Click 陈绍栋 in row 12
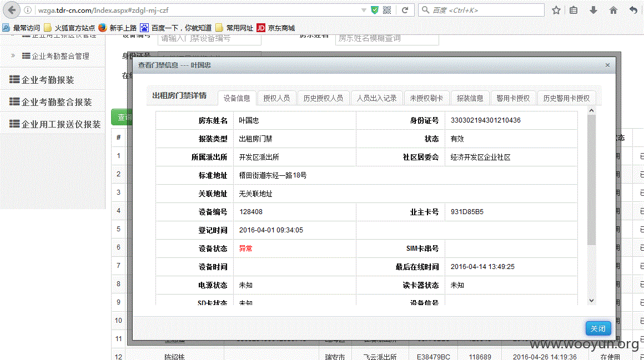The image size is (644, 360). (174, 357)
